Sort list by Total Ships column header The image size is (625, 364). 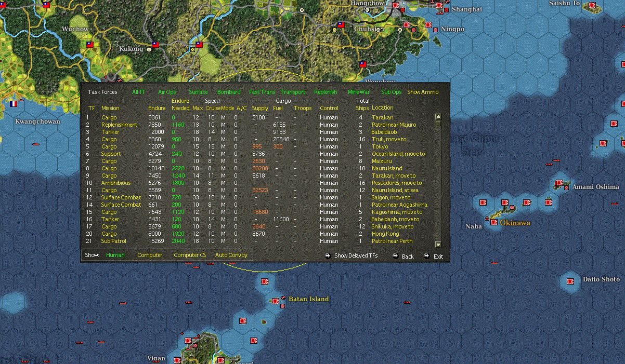click(362, 104)
